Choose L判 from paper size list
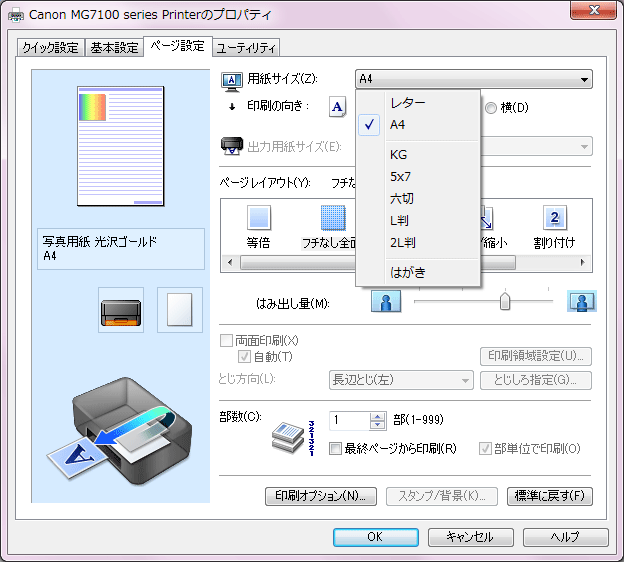The width and height of the screenshot is (624, 562). (418, 221)
